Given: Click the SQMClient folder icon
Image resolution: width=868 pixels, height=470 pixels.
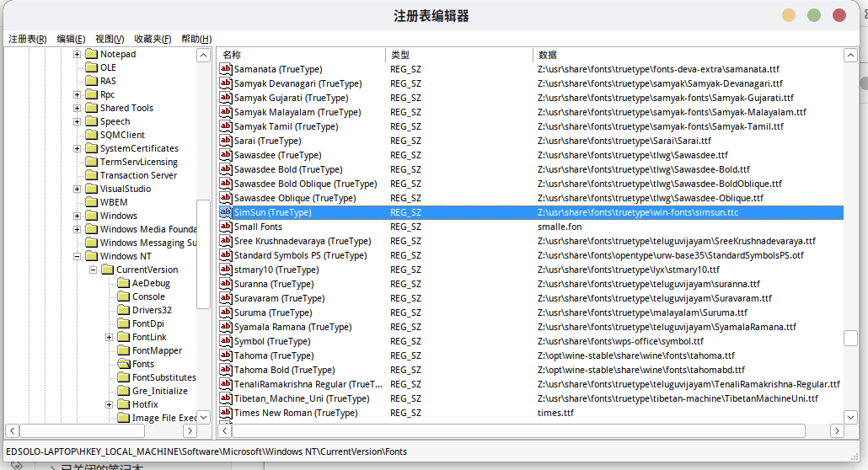Looking at the screenshot, I should [x=91, y=135].
